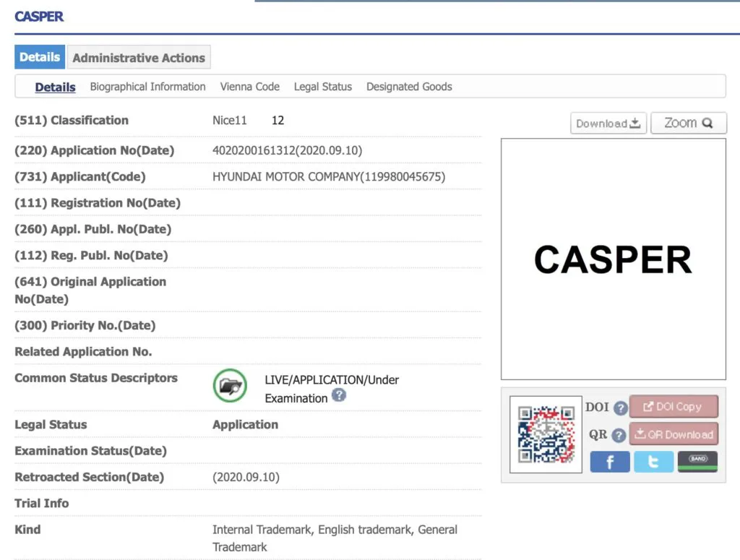The width and height of the screenshot is (740, 560).
Task: Share via the BAND icon
Action: [697, 462]
